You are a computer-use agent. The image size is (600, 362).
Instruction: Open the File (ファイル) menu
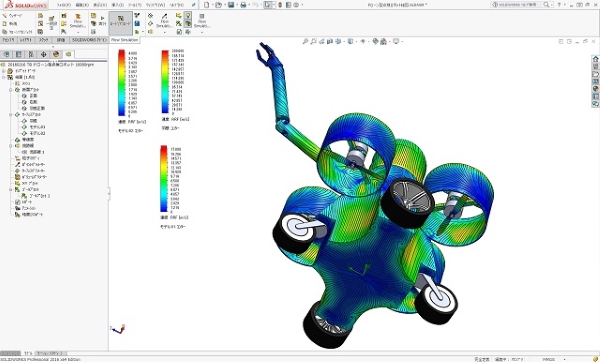point(64,5)
